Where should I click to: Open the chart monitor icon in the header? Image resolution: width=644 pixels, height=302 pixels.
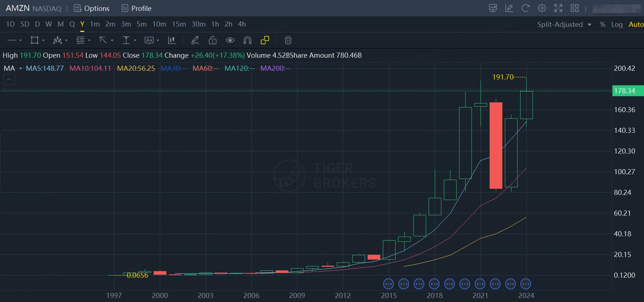(493, 8)
